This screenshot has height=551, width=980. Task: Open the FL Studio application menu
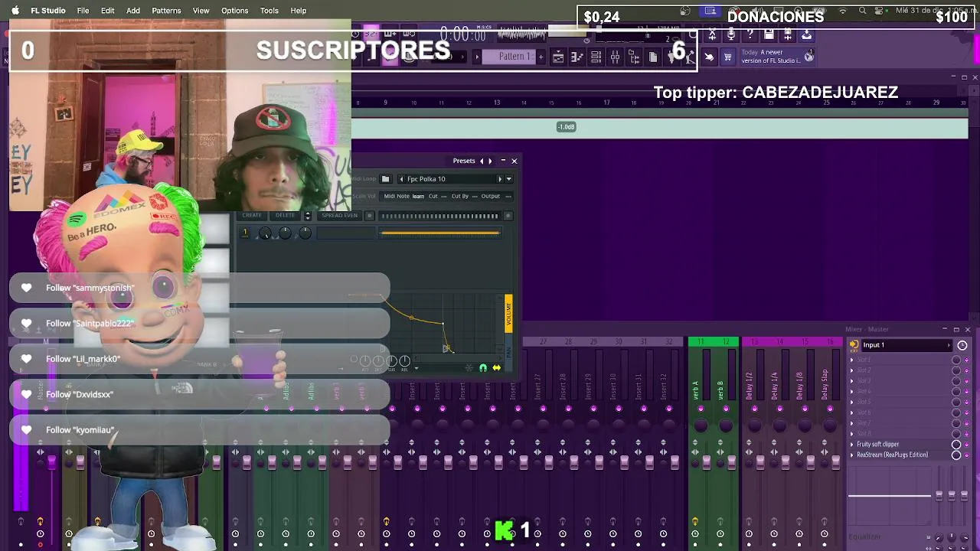coord(48,11)
